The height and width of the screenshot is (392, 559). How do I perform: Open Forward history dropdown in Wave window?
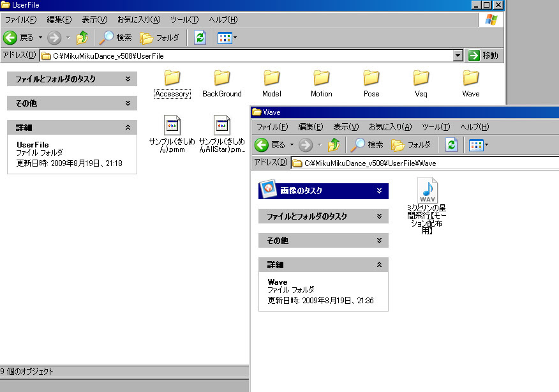[x=319, y=145]
